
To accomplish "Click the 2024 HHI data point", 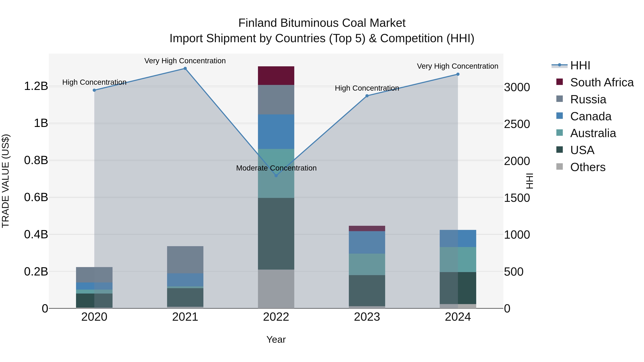I will [458, 74].
